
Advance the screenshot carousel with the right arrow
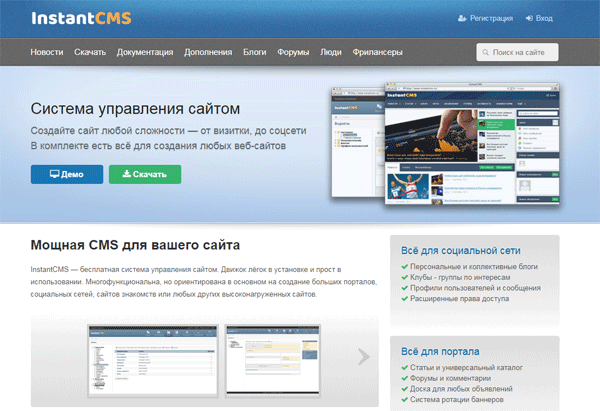click(x=364, y=357)
